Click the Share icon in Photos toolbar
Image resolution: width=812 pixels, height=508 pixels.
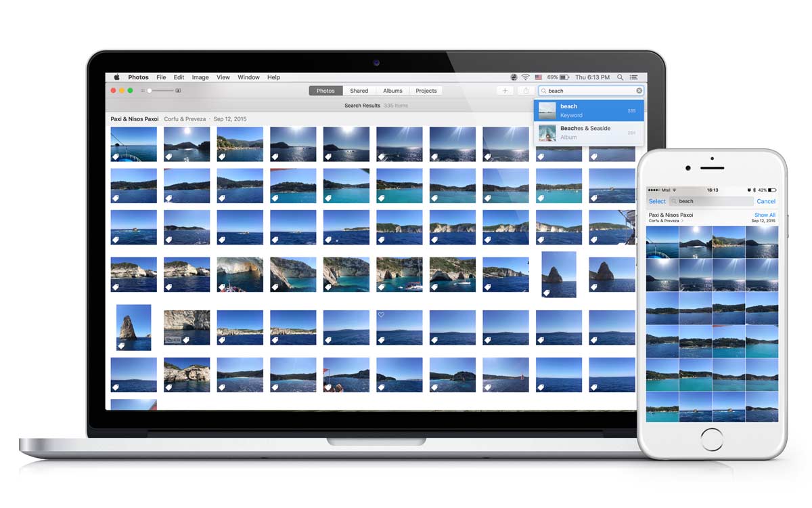coord(525,91)
